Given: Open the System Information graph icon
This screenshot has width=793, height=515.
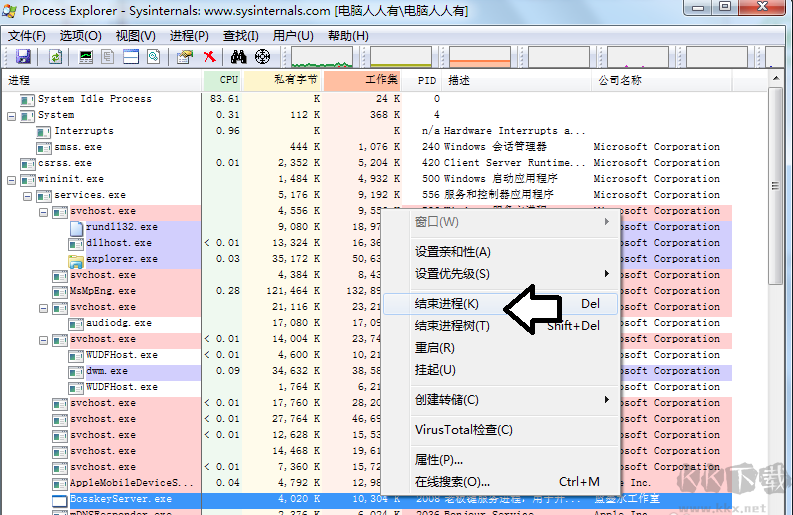Looking at the screenshot, I should click(x=87, y=57).
